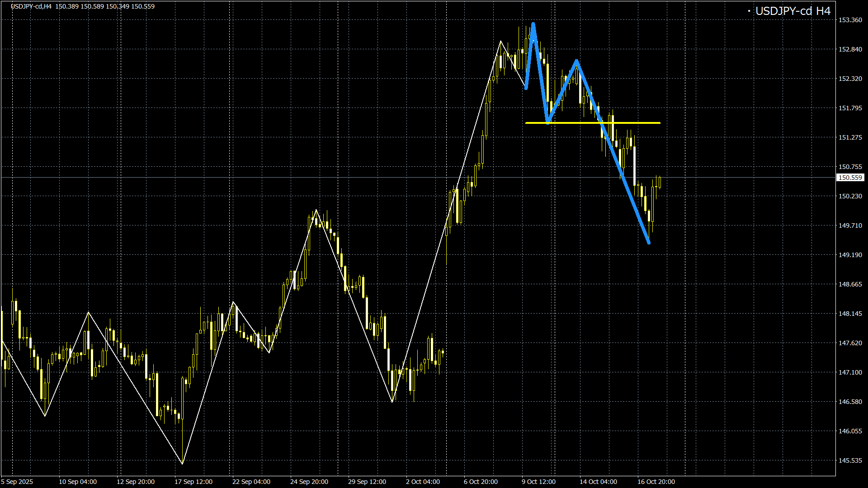Click the 5 Sep 2025 date label
The height and width of the screenshot is (488, 868).
click(x=17, y=482)
